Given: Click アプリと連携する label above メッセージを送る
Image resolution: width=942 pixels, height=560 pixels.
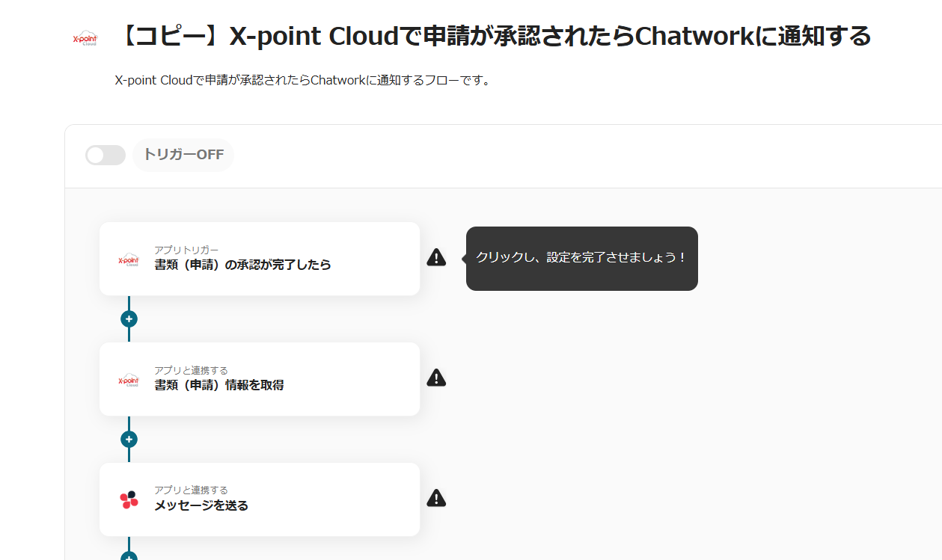Looking at the screenshot, I should tap(191, 490).
